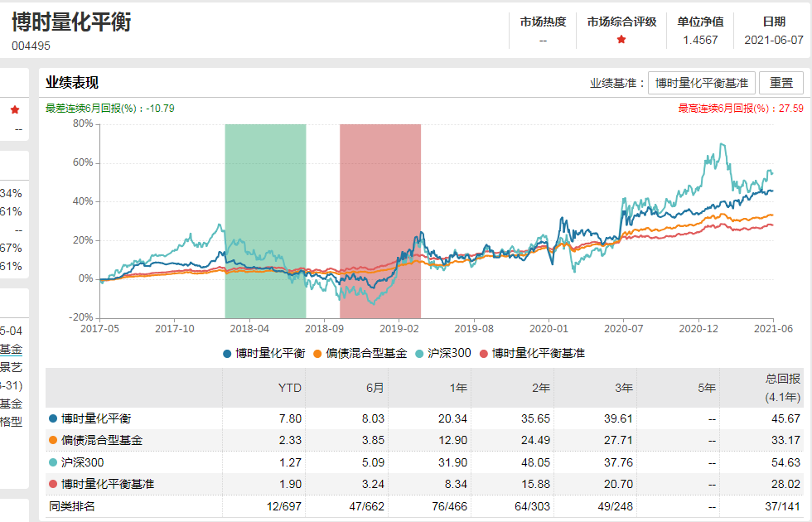Click the 同类排名 row label
The width and height of the screenshot is (812, 522).
72,505
